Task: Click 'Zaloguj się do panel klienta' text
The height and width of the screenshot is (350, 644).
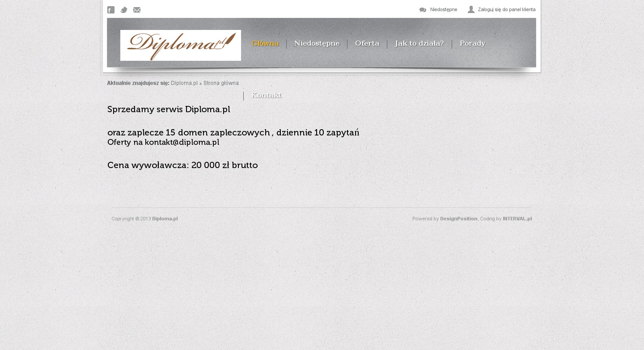Action: click(x=506, y=9)
